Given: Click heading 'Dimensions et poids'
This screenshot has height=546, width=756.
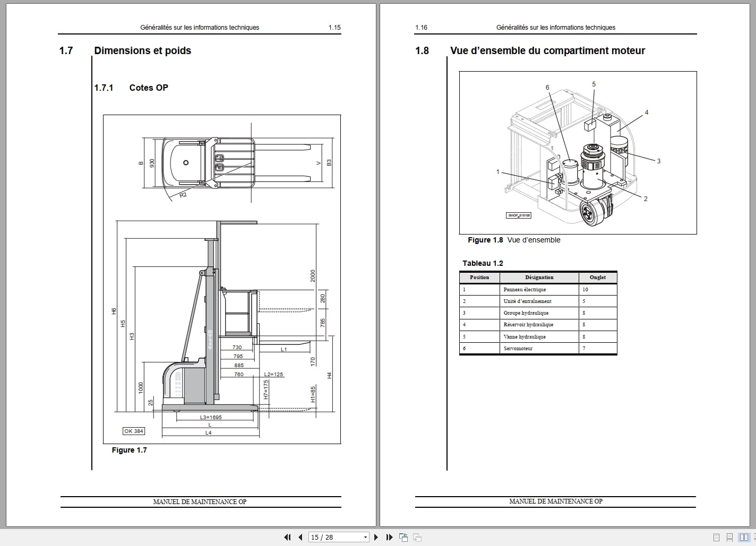Looking at the screenshot, I should click(x=142, y=50).
